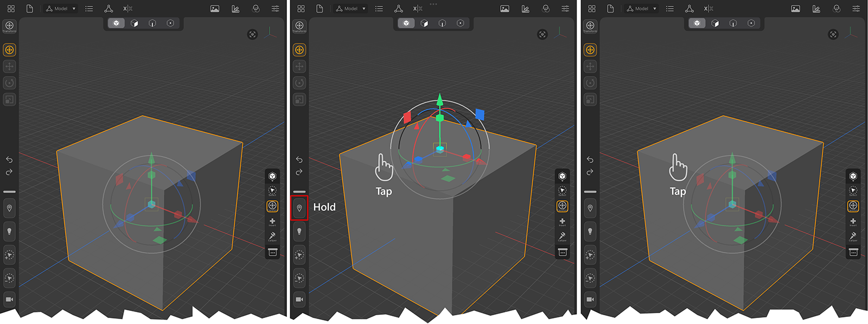Click the Select tool in the right panel's right toolbar

853,191
